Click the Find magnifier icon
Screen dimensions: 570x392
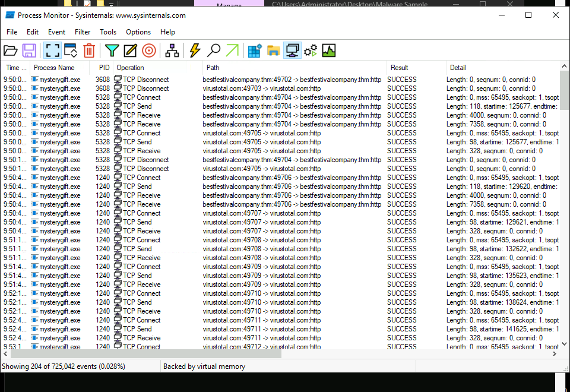[x=214, y=50]
